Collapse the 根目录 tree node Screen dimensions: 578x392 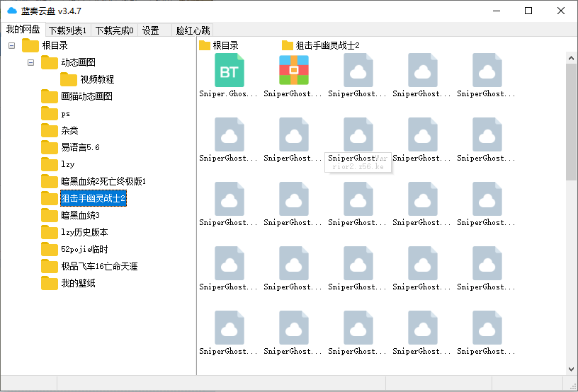[12, 46]
